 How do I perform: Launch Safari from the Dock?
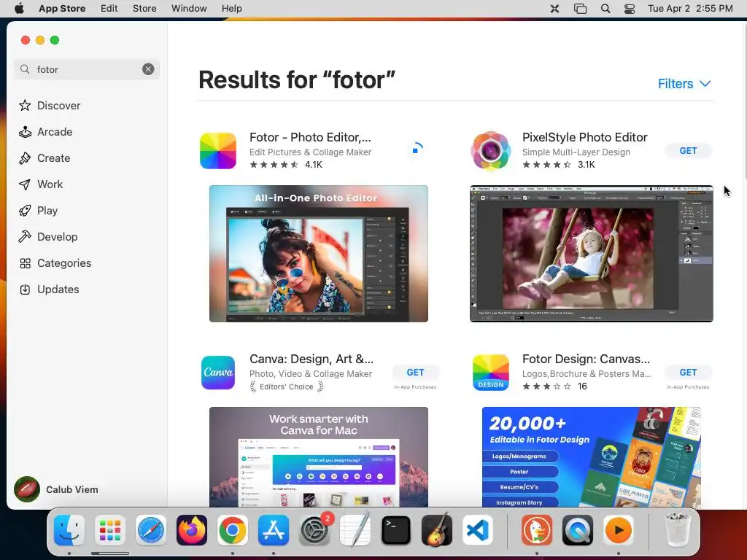coord(151,530)
